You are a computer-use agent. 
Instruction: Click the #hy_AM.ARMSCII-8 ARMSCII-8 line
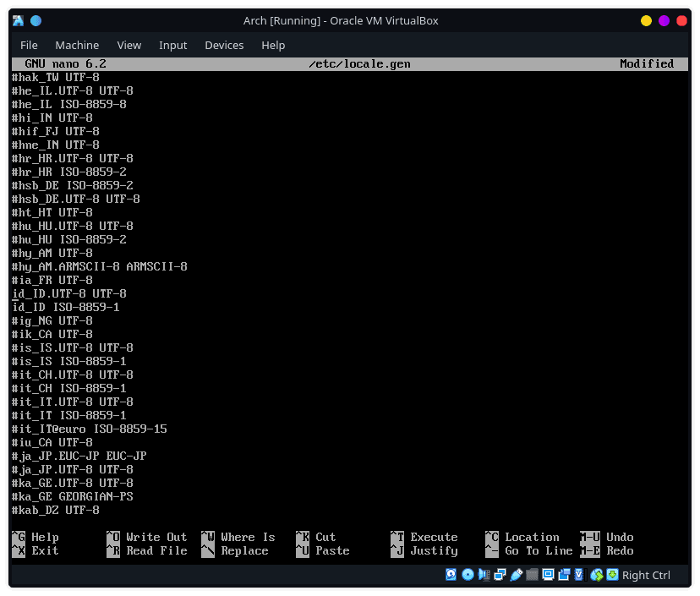point(100,266)
